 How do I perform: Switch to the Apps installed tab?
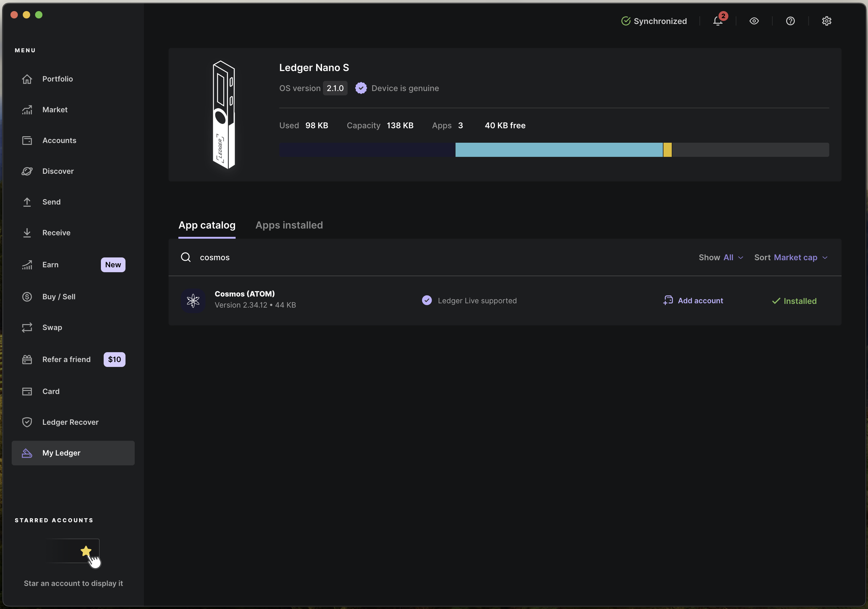point(289,225)
